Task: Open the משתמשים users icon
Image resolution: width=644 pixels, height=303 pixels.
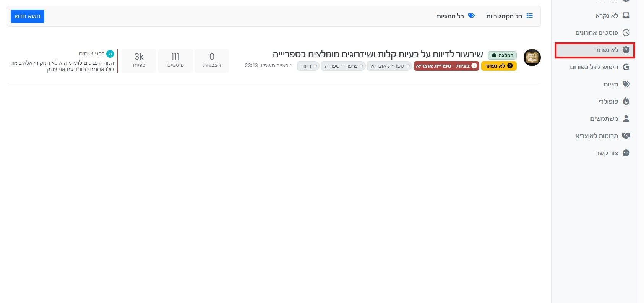Action: [x=626, y=119]
